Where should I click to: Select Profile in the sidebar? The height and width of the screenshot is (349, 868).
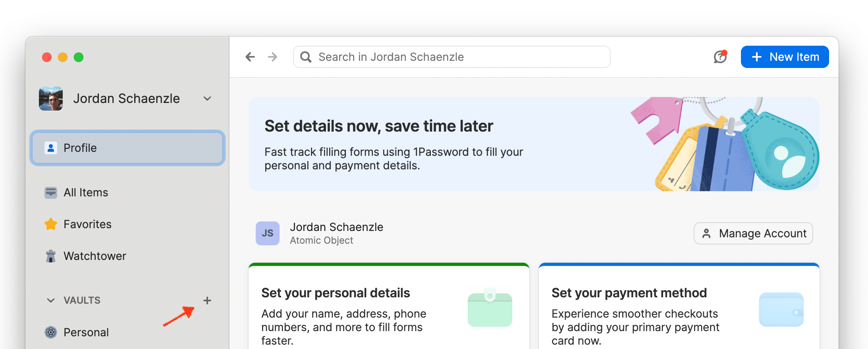pos(127,148)
